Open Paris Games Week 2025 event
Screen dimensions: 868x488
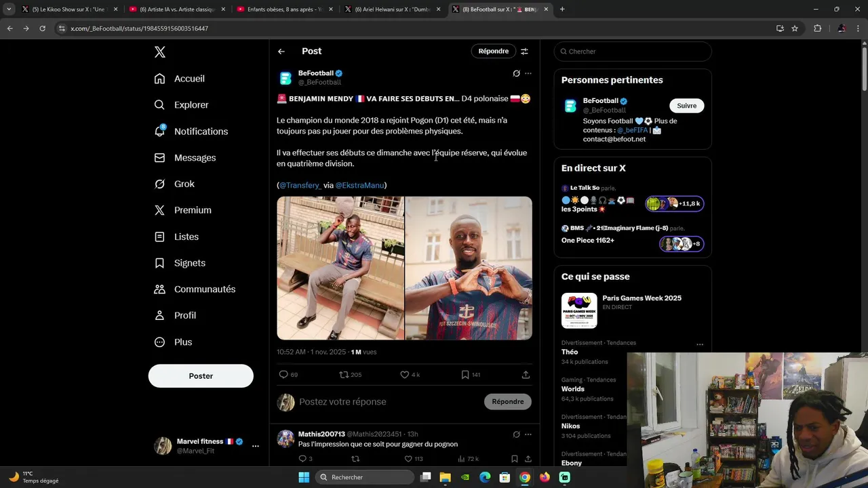pos(633,310)
